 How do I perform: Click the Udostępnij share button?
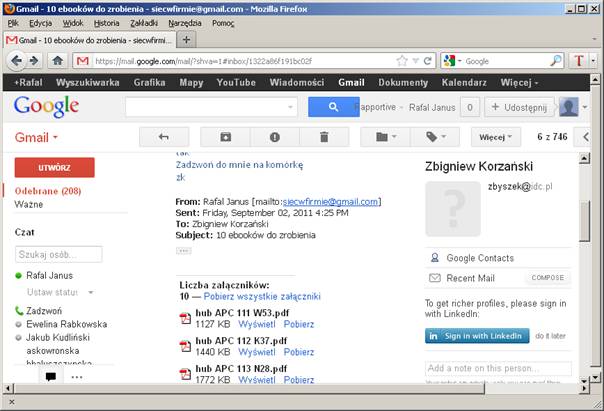[x=519, y=107]
